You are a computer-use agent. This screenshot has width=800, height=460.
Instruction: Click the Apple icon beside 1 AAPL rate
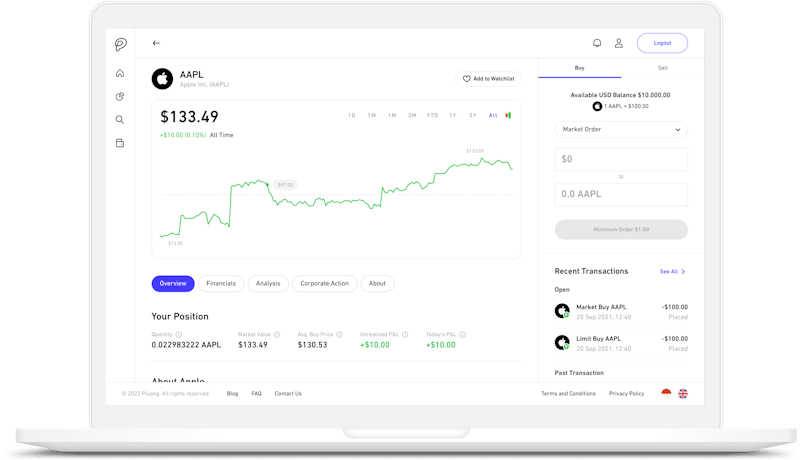click(597, 106)
